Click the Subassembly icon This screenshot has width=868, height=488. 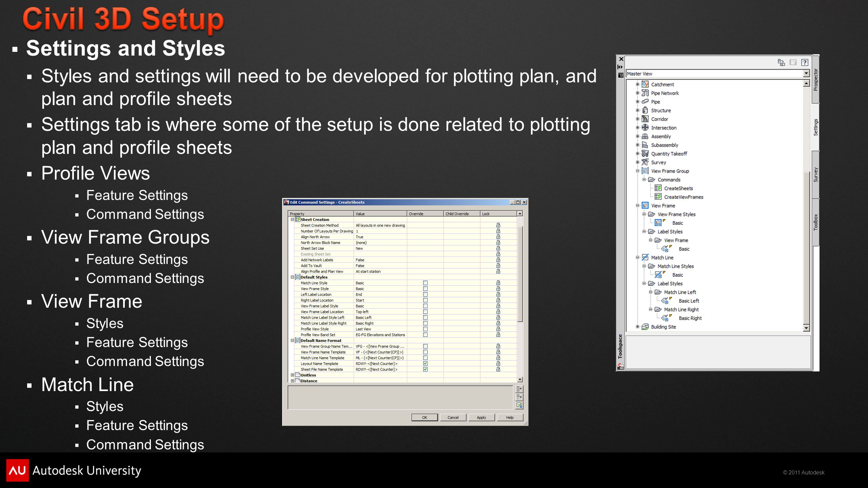[x=645, y=145]
